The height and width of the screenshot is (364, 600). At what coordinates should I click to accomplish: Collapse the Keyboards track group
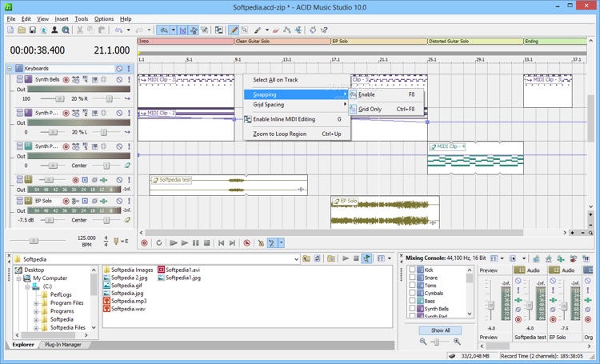(x=10, y=69)
